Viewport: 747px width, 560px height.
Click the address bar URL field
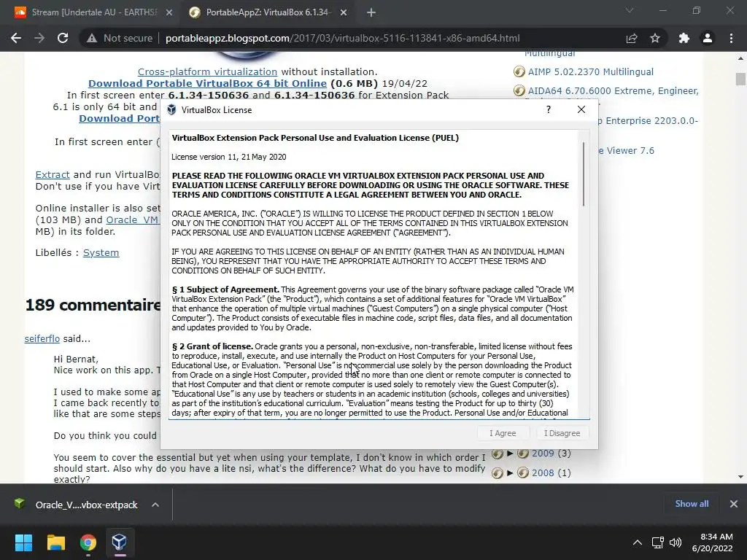click(342, 38)
